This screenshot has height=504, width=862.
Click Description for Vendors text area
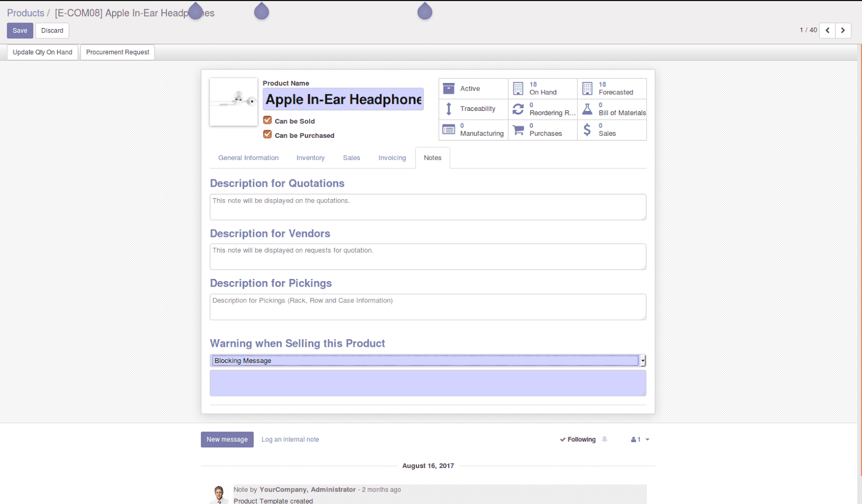(428, 257)
